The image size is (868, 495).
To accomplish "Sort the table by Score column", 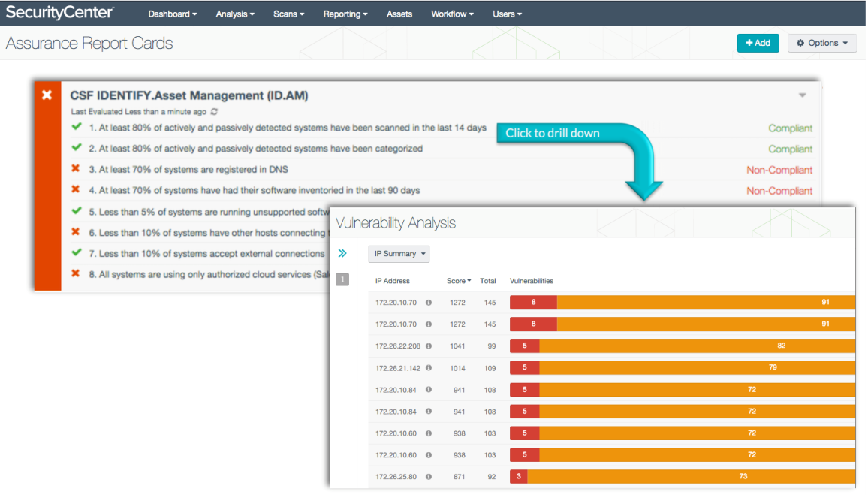I will point(459,281).
